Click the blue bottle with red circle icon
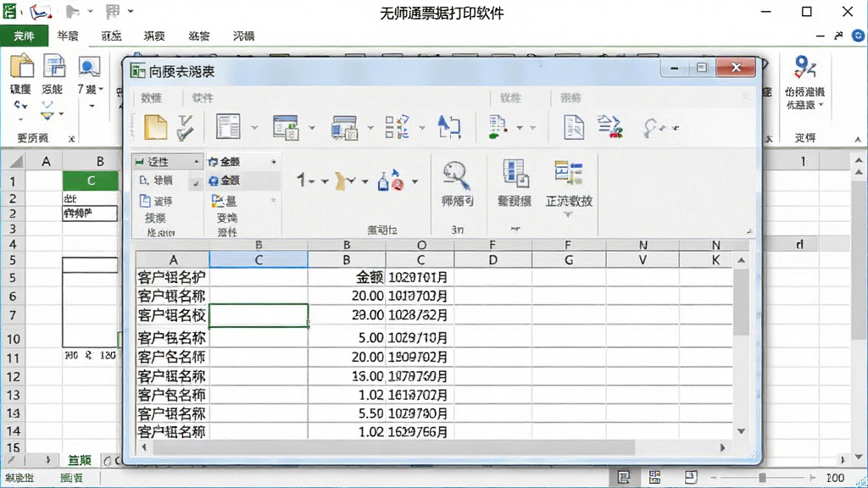The image size is (868, 488). click(x=390, y=180)
